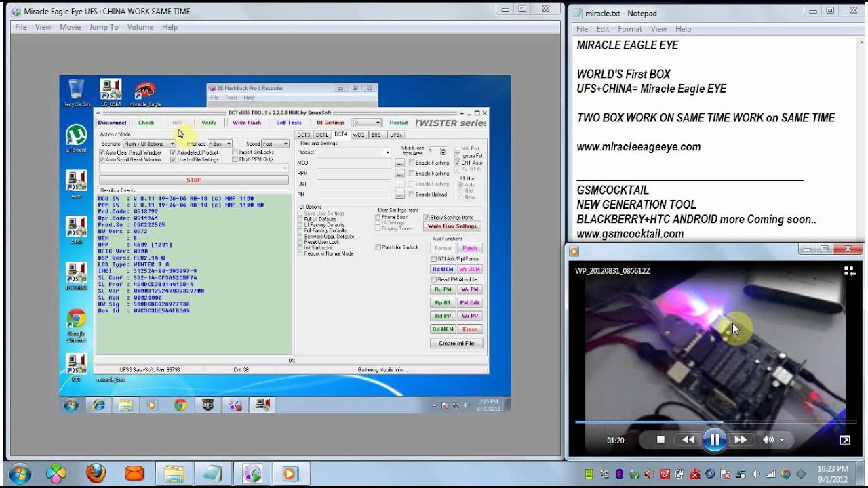Click the Self Tests button
The height and width of the screenshot is (488, 868).
point(289,123)
